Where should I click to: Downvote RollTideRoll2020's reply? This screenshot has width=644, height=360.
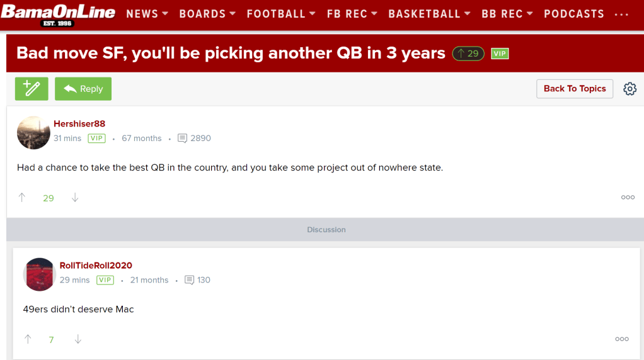coord(78,339)
